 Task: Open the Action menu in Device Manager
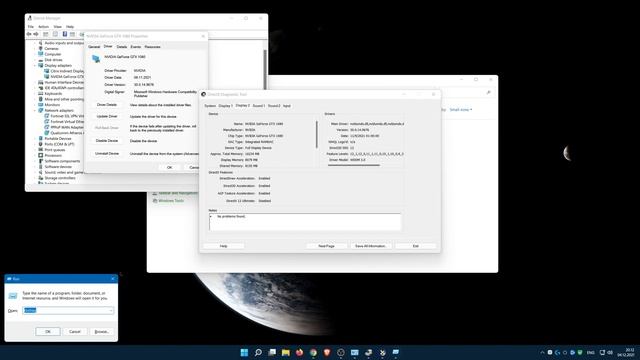pyautogui.click(x=43, y=27)
